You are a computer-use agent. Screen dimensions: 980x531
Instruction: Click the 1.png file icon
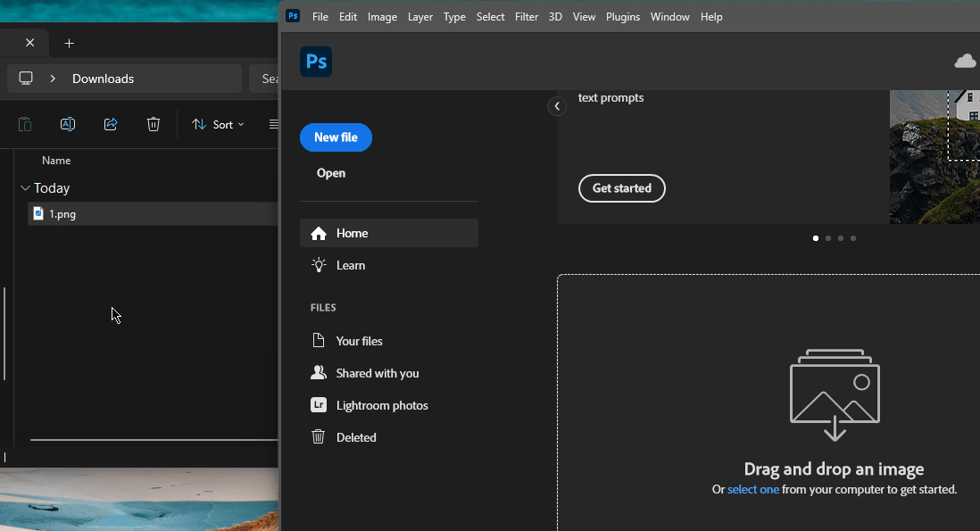(38, 213)
